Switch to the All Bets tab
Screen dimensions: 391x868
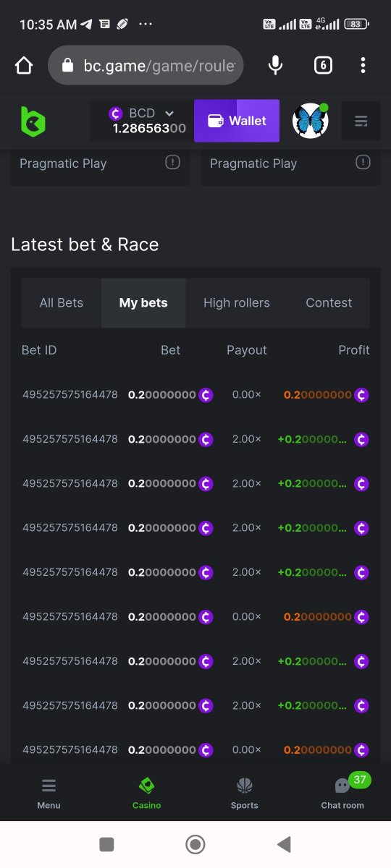(62, 303)
